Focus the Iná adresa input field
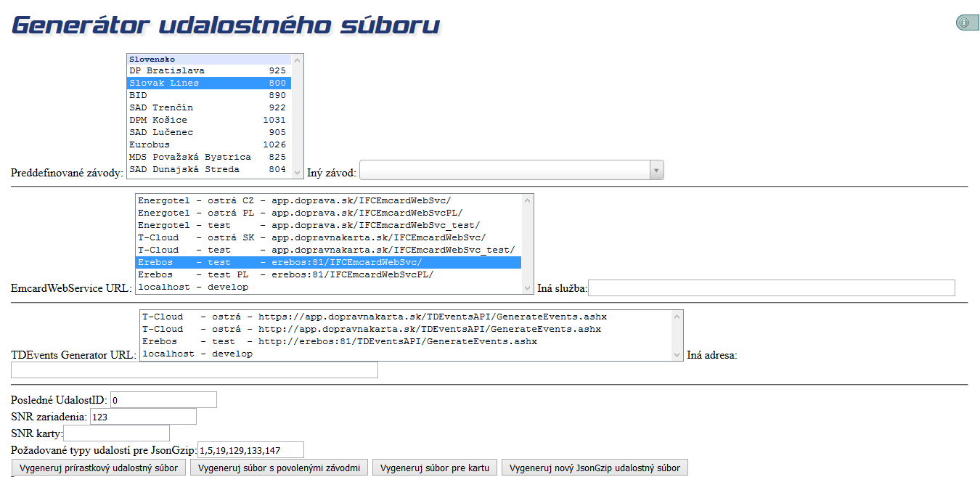The image size is (980, 477). [x=194, y=370]
